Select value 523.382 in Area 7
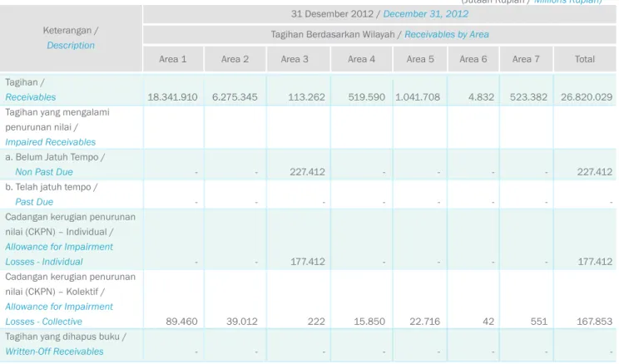Image resolution: width=619 pixels, height=364 pixels. click(528, 97)
